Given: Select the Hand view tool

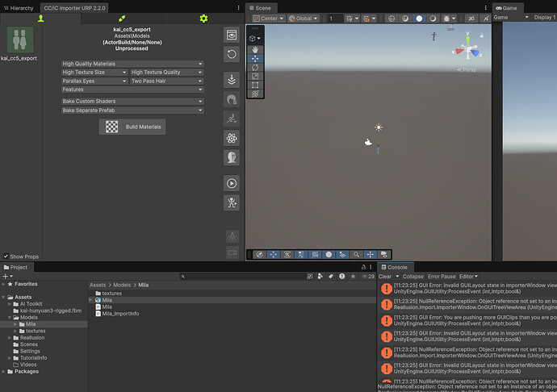Looking at the screenshot, I should click(x=255, y=50).
